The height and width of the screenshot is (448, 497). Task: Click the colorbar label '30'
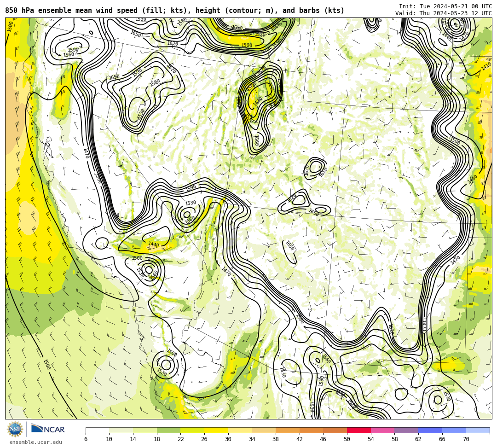pyautogui.click(x=228, y=439)
